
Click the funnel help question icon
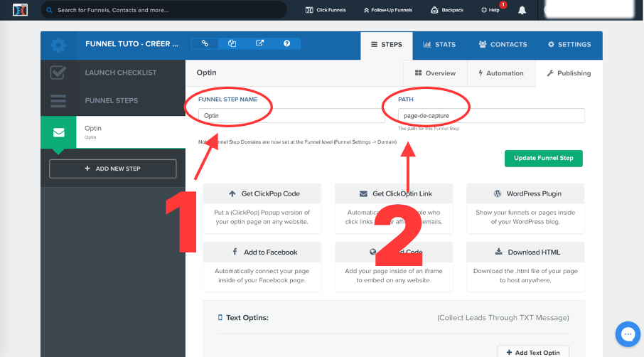tap(286, 43)
